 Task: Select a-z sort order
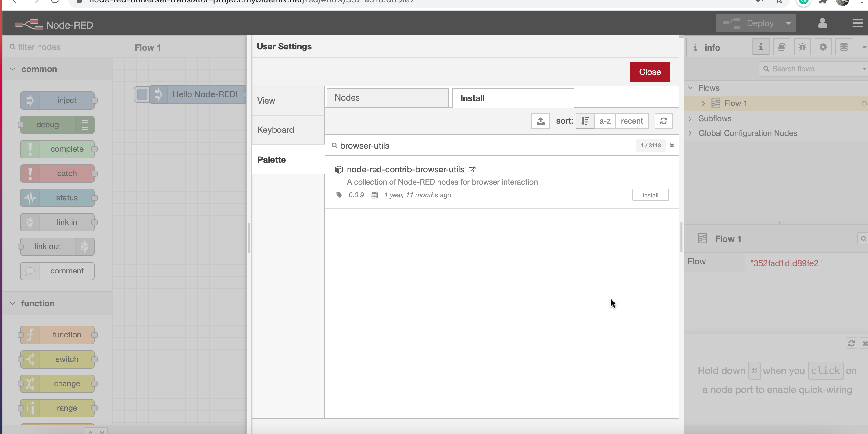pyautogui.click(x=605, y=121)
